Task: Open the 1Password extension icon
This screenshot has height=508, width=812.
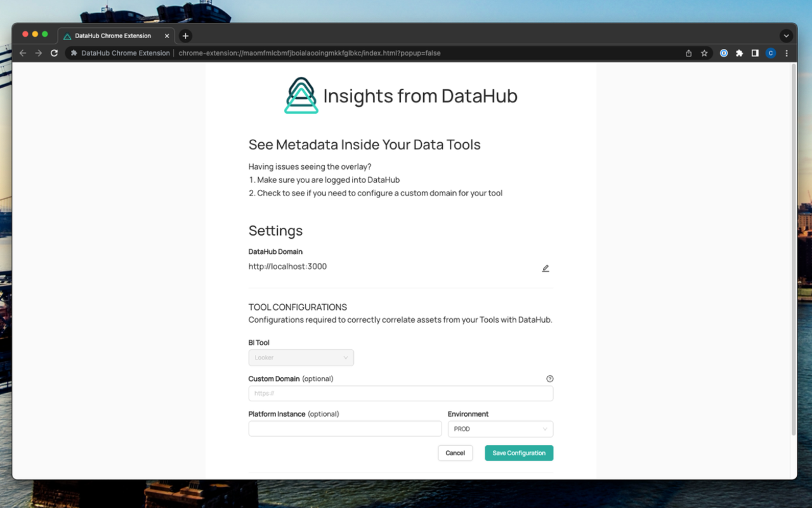Action: point(724,53)
